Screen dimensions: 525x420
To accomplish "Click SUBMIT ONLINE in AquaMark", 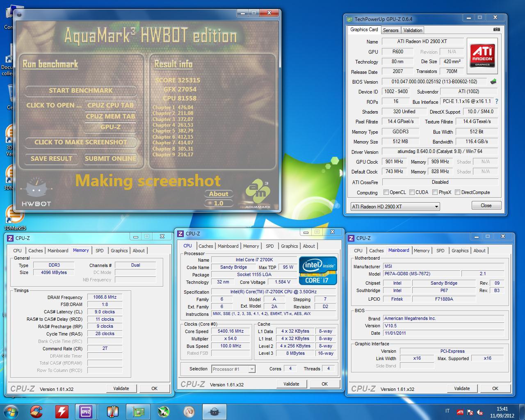I will point(110,158).
